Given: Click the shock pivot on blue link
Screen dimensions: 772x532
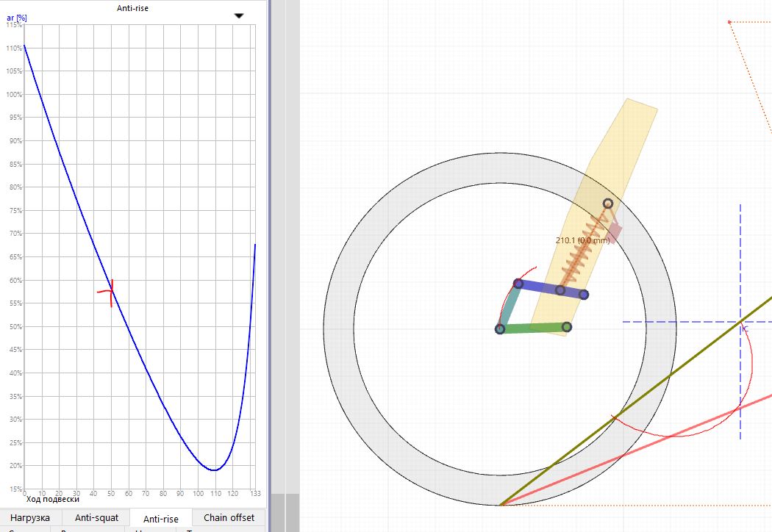Looking at the screenshot, I should (560, 290).
